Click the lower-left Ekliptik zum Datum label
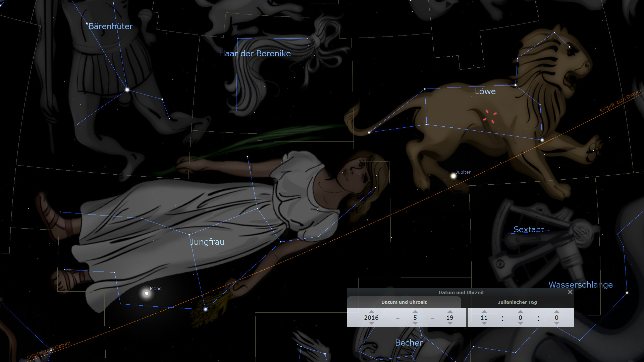The height and width of the screenshot is (362, 644). tap(49, 350)
